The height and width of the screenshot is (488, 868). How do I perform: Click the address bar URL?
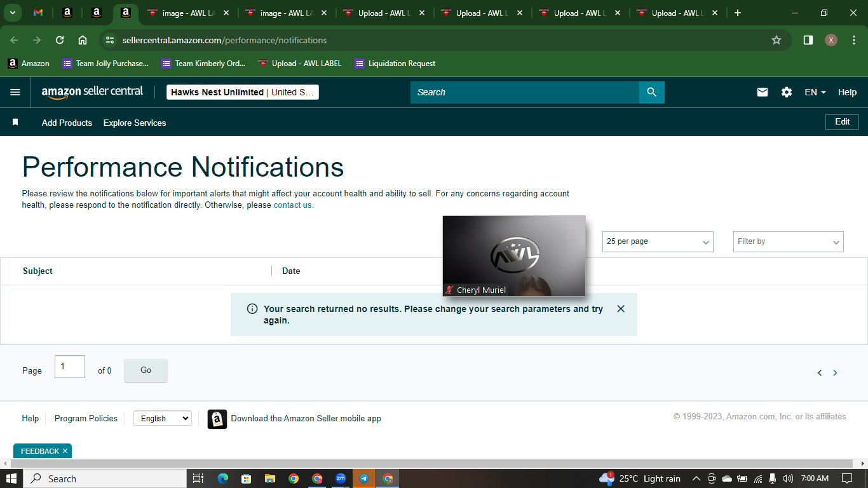[224, 40]
